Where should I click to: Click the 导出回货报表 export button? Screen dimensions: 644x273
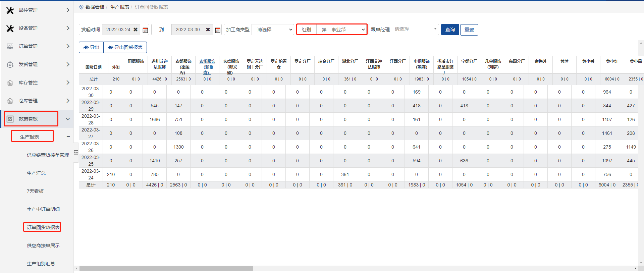click(125, 47)
